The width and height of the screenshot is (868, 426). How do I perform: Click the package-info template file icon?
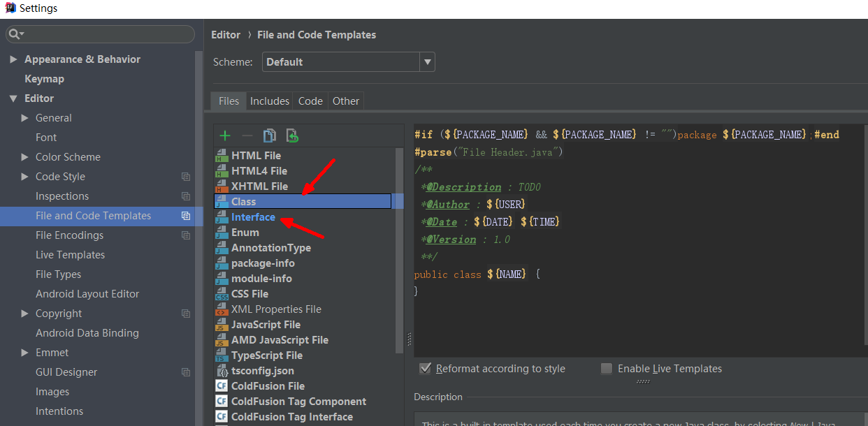click(x=222, y=263)
